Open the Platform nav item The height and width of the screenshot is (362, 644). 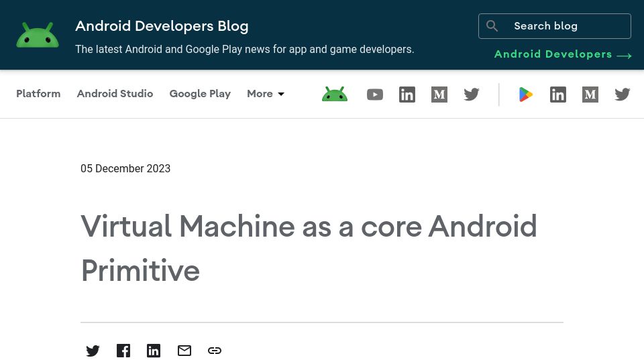click(38, 94)
